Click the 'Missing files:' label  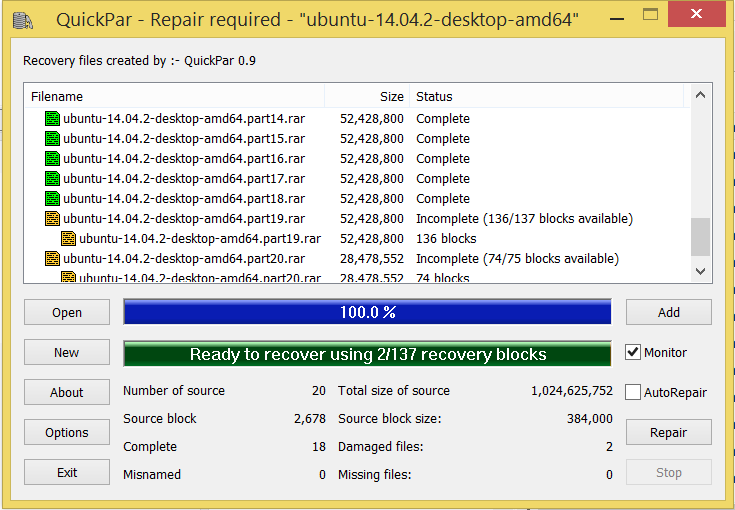375,474
